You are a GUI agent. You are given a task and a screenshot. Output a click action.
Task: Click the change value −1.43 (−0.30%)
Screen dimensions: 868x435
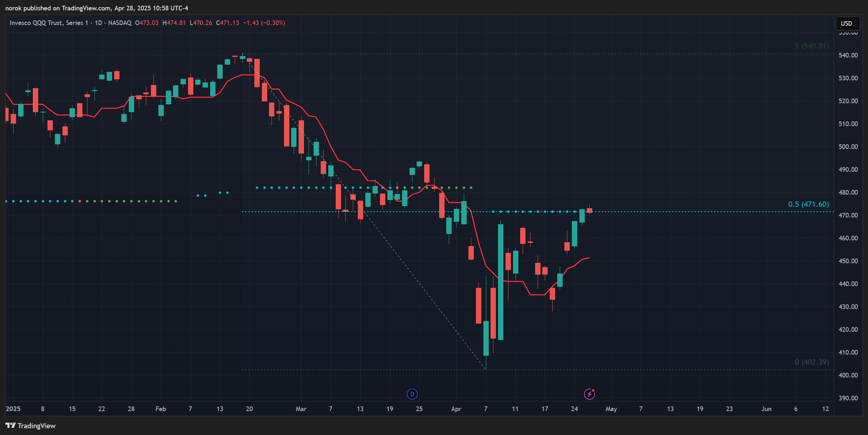click(264, 23)
